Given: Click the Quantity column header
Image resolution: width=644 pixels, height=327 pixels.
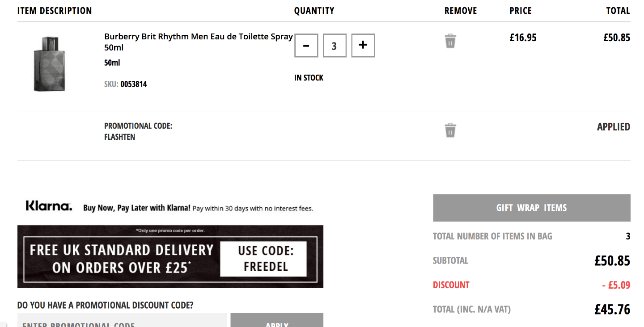Looking at the screenshot, I should [x=314, y=11].
